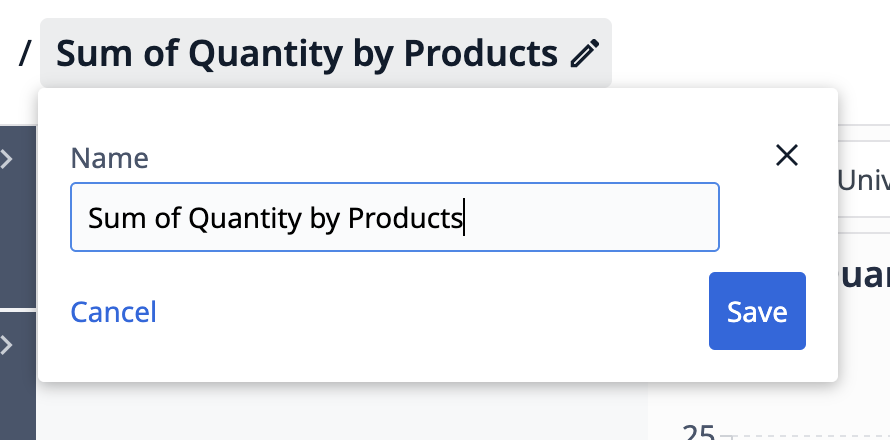Expand the upper sidebar chevron arrow

(x=7, y=160)
